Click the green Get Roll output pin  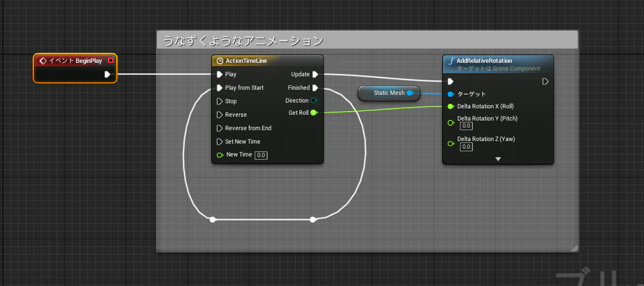click(314, 113)
